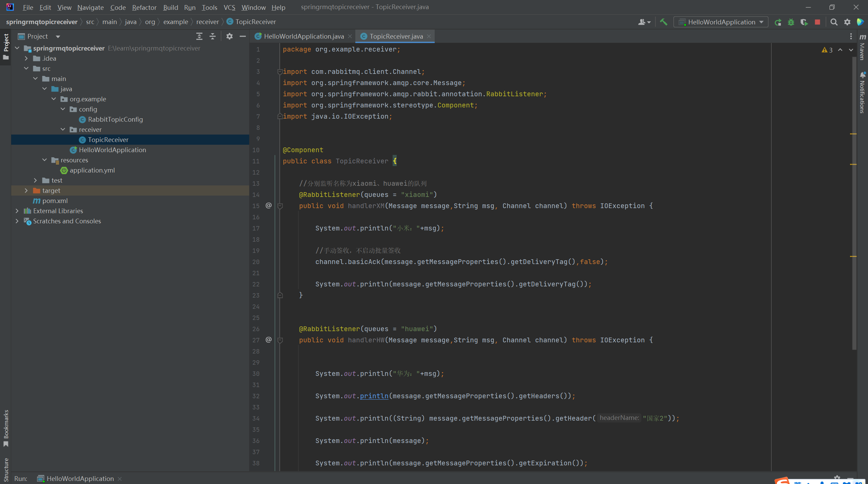The image size is (868, 484).
Task: Run with coverage using the shield icon
Action: coord(804,22)
